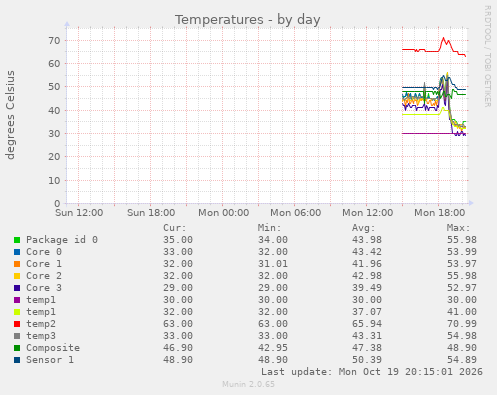This screenshot has height=395, width=497.
Task: Select the Sun 18:00 time axis label
Action: point(151,213)
